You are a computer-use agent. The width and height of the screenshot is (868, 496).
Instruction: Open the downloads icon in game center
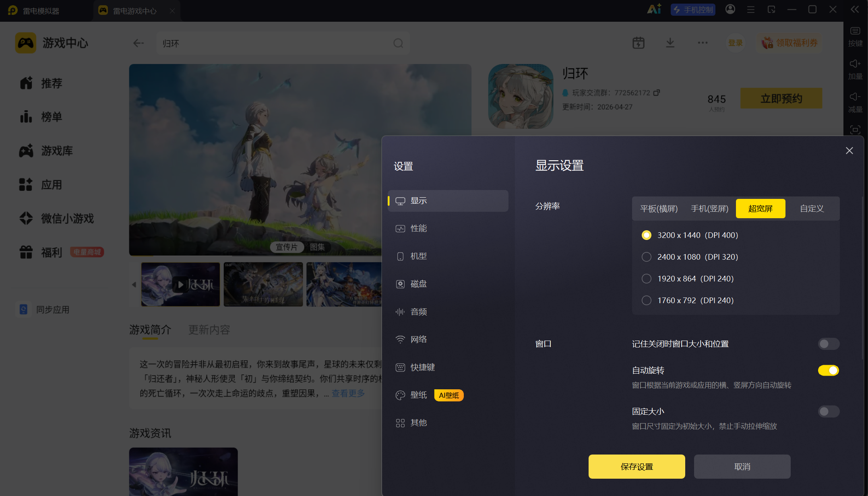coord(670,43)
